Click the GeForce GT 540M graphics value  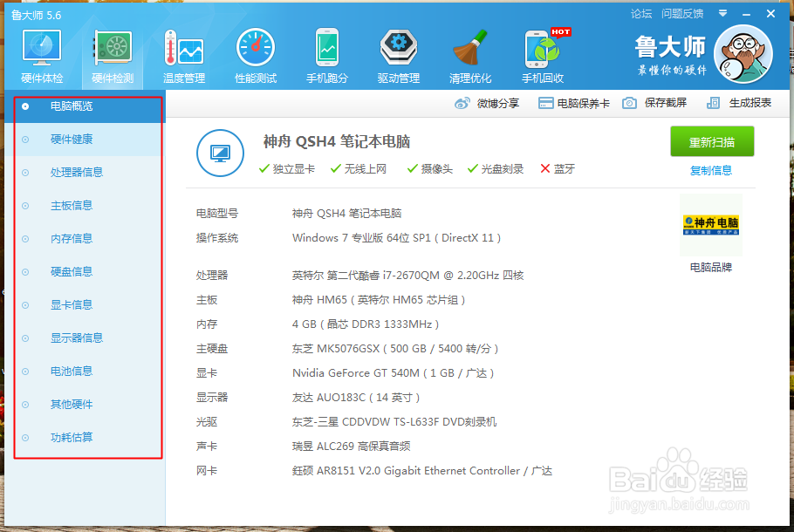point(393,373)
